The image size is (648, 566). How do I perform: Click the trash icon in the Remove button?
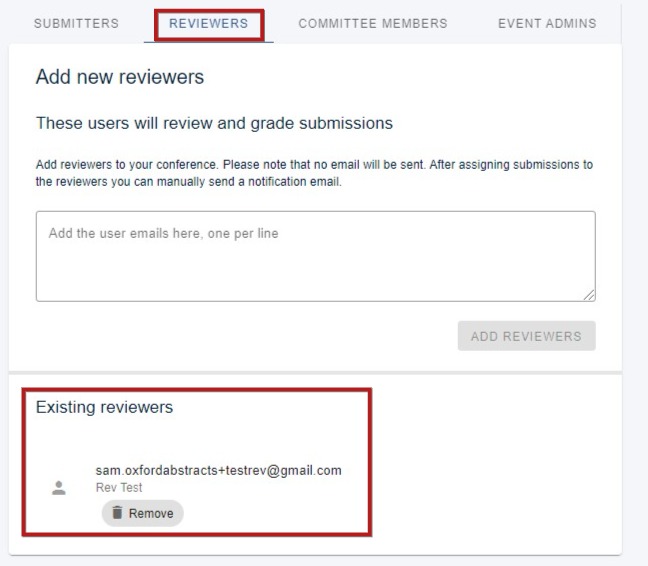pos(117,513)
